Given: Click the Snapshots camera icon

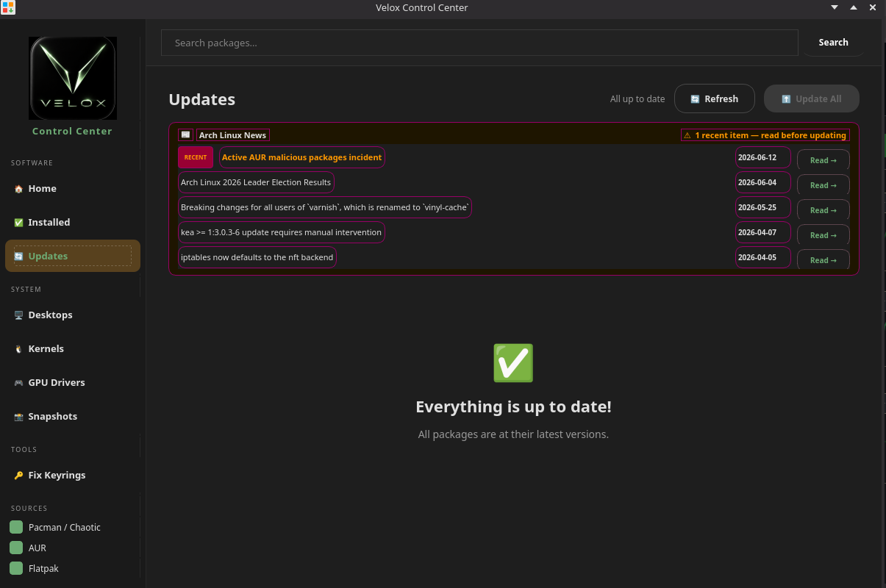Looking at the screenshot, I should (18, 417).
